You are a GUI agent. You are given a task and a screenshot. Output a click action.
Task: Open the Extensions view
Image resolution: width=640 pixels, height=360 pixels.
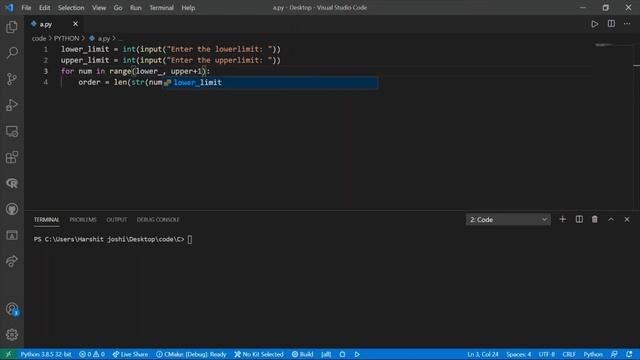coord(12,157)
